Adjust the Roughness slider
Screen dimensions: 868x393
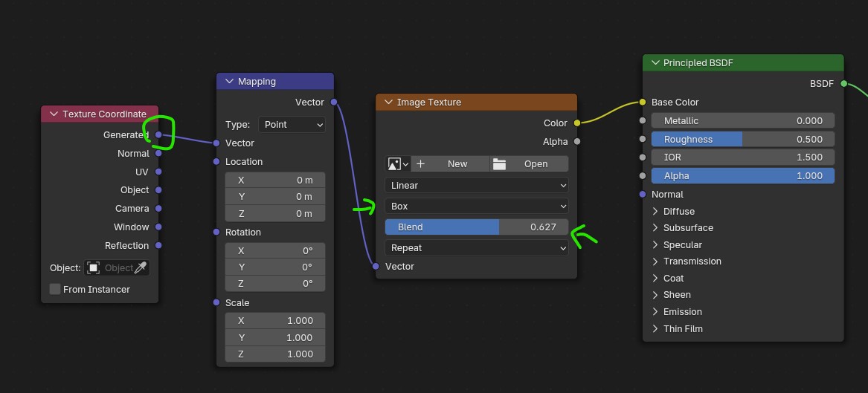pyautogui.click(x=742, y=139)
